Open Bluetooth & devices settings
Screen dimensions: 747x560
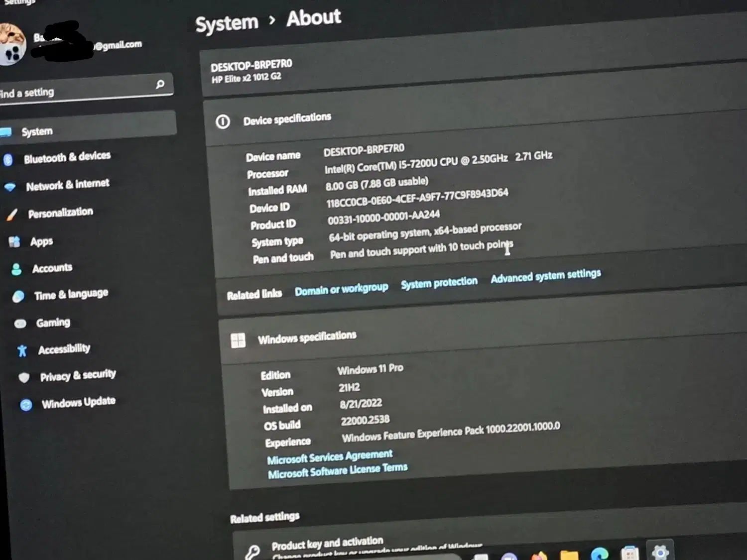pyautogui.click(x=67, y=157)
